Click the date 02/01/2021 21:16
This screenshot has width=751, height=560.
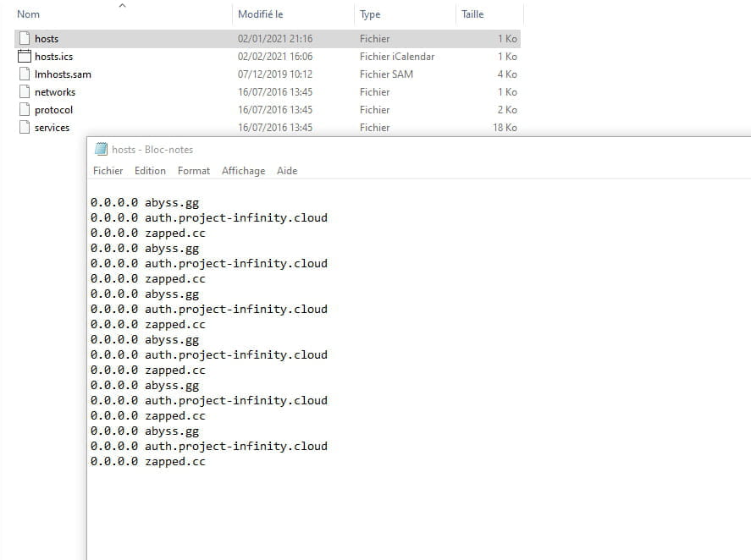[x=275, y=39]
